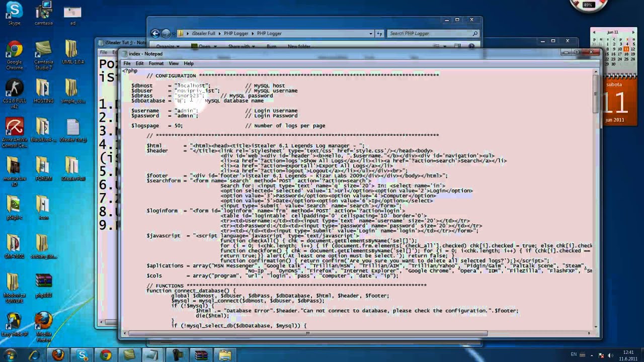Image resolution: width=644 pixels, height=362 pixels.
Task: Click refresh button in Explorer address bar
Action: (x=380, y=34)
